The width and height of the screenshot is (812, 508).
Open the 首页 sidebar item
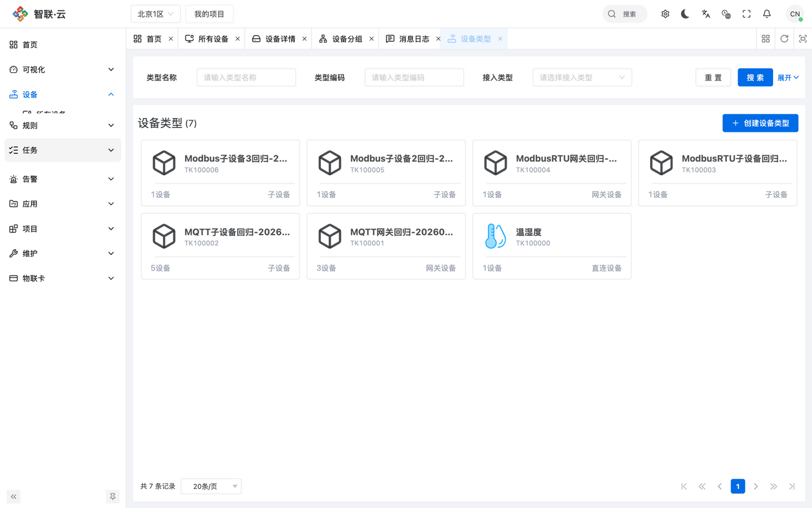point(63,45)
